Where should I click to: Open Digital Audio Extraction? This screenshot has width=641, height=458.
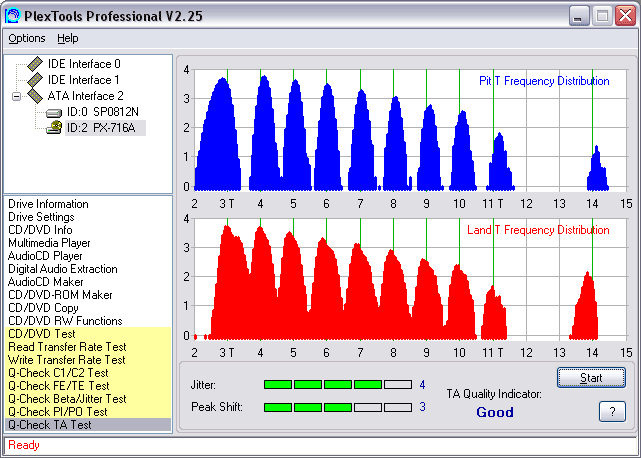(x=63, y=269)
